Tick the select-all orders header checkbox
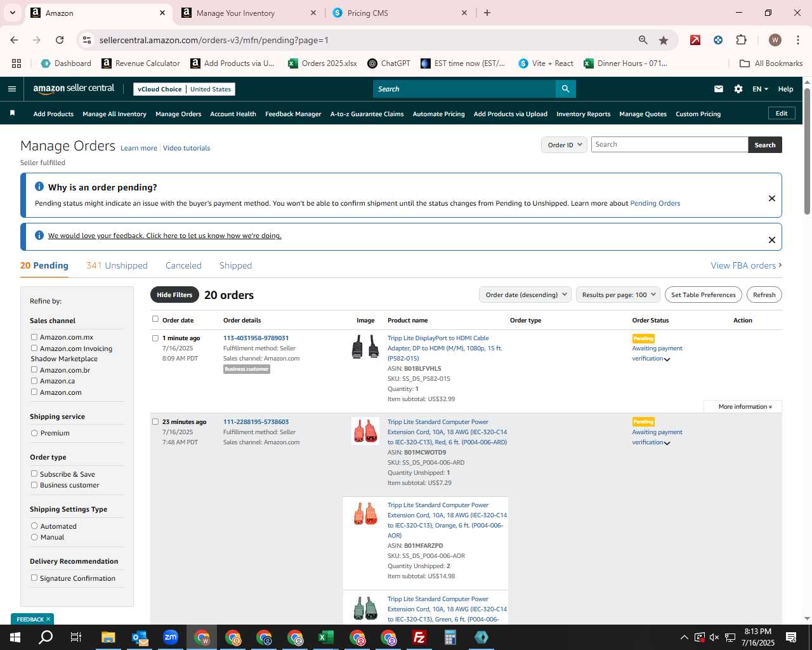 (155, 319)
